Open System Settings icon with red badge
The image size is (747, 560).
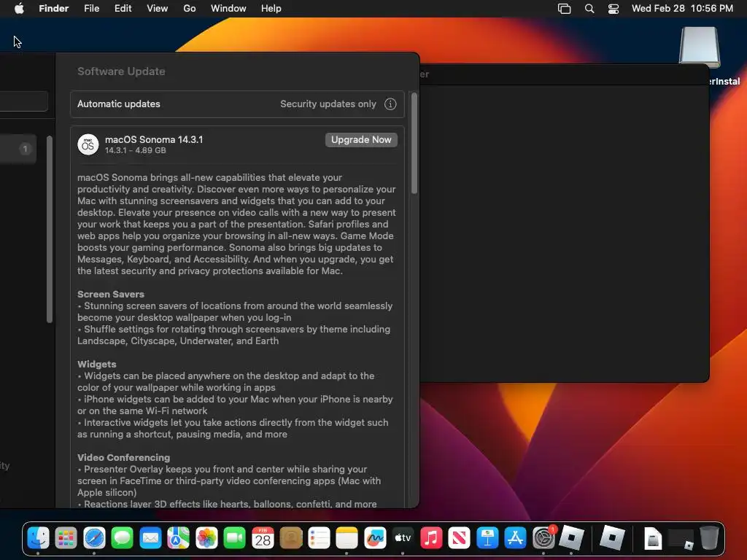(x=543, y=538)
